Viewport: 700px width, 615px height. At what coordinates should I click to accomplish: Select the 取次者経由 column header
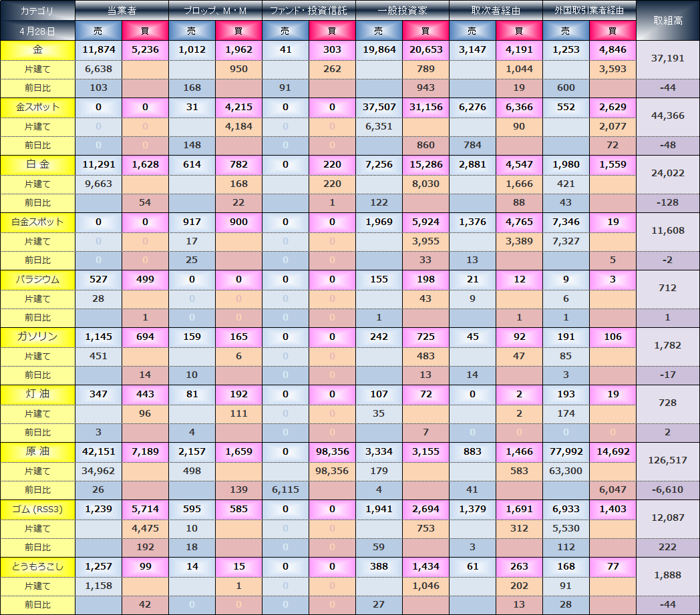tap(496, 11)
